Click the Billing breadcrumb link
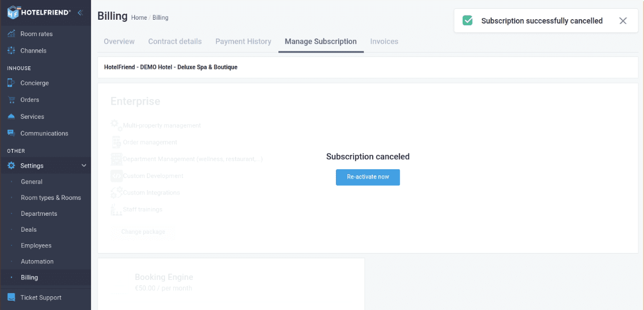 pos(160,18)
